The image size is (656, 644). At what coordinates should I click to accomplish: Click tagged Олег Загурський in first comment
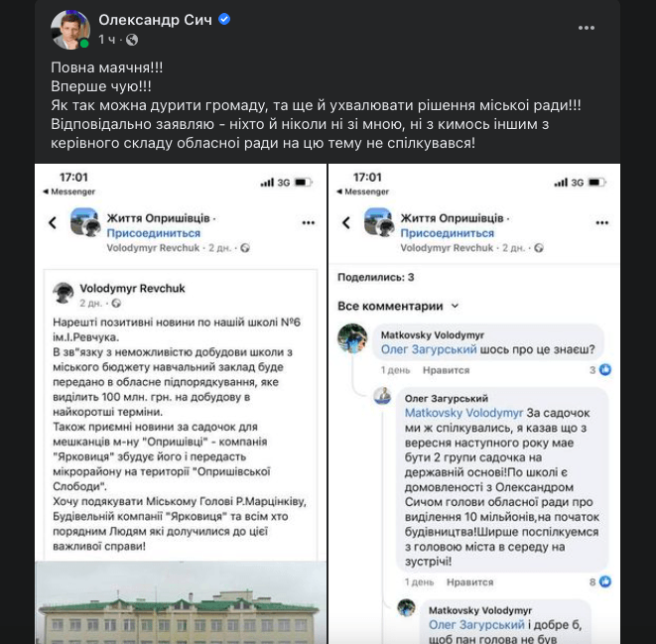tap(429, 349)
